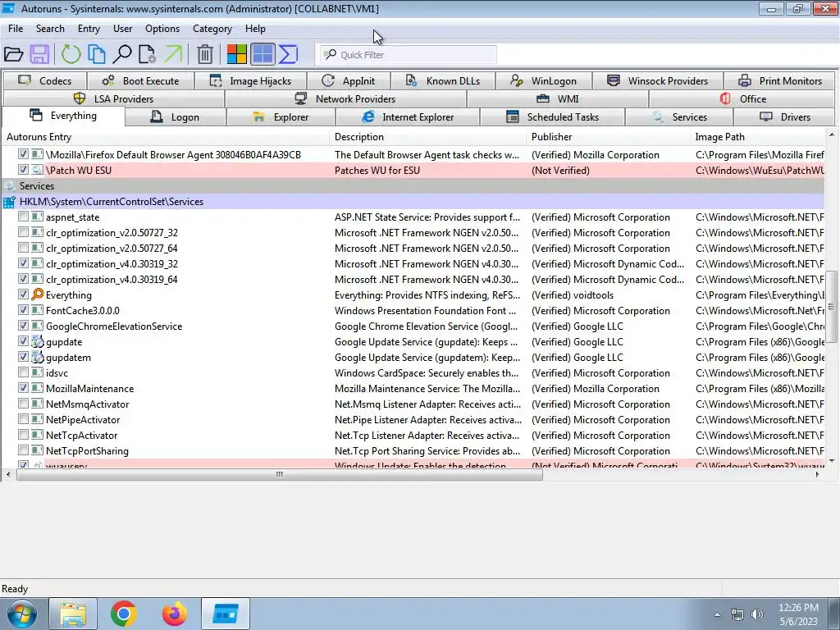Click the Jump to entry arrow icon
This screenshot has height=630, width=840.
click(x=173, y=54)
